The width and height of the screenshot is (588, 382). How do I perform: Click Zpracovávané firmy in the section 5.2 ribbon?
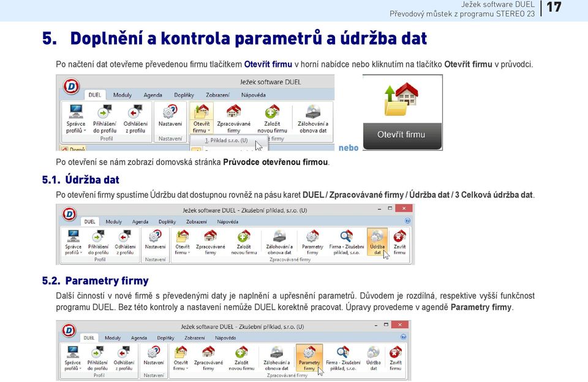[x=208, y=358]
